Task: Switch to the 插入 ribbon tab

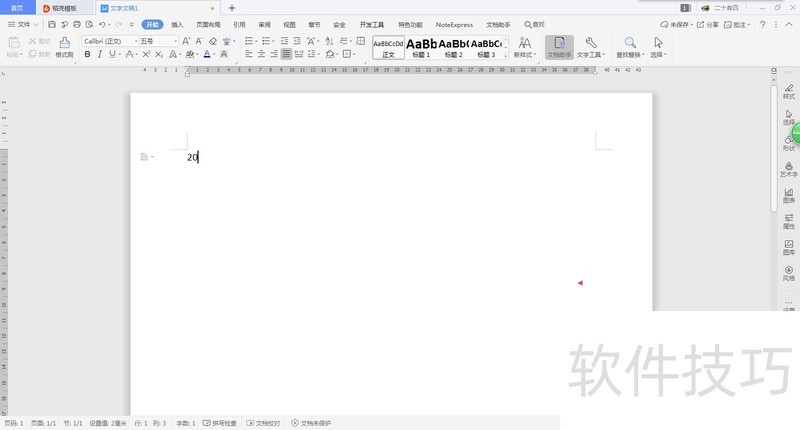Action: tap(177, 24)
